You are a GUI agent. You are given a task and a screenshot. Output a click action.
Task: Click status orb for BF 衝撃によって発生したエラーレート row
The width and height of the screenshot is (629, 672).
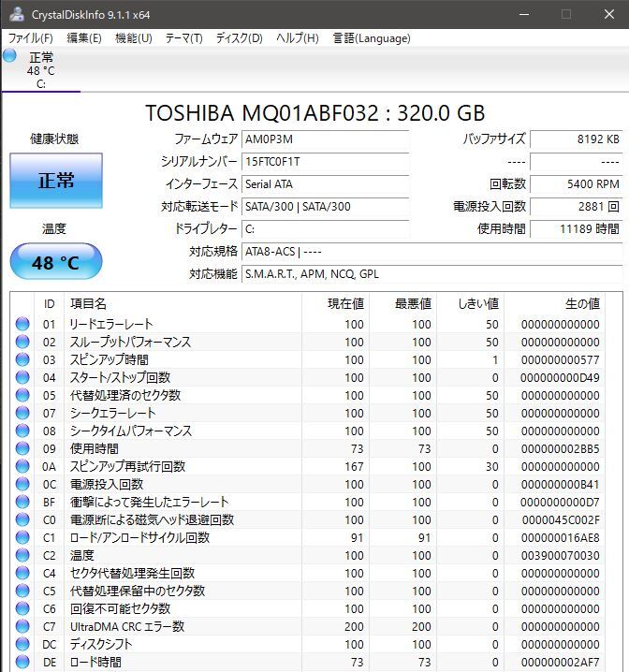pyautogui.click(x=22, y=502)
